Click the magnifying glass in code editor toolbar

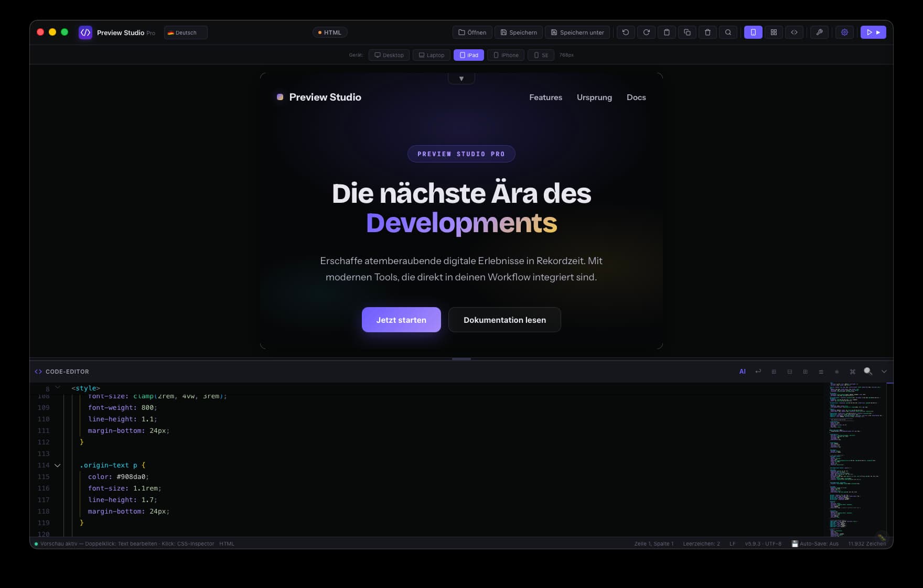point(868,372)
